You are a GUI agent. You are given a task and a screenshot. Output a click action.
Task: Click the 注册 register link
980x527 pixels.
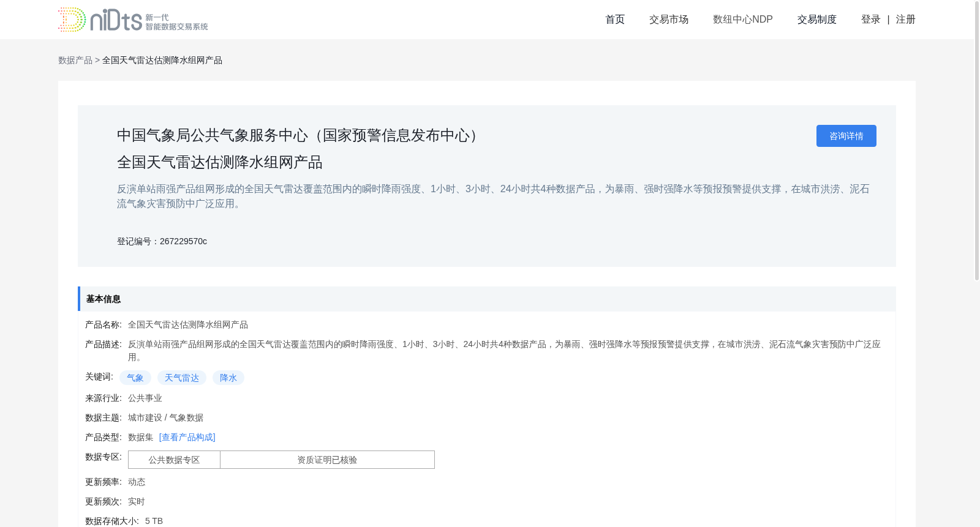(x=906, y=20)
